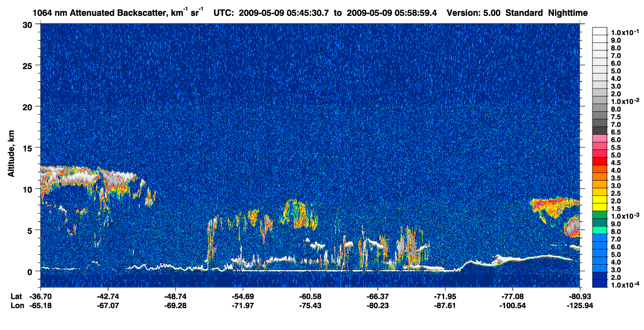
Task: Select start time 2009-05-09 05:45:30.7
Action: click(284, 12)
